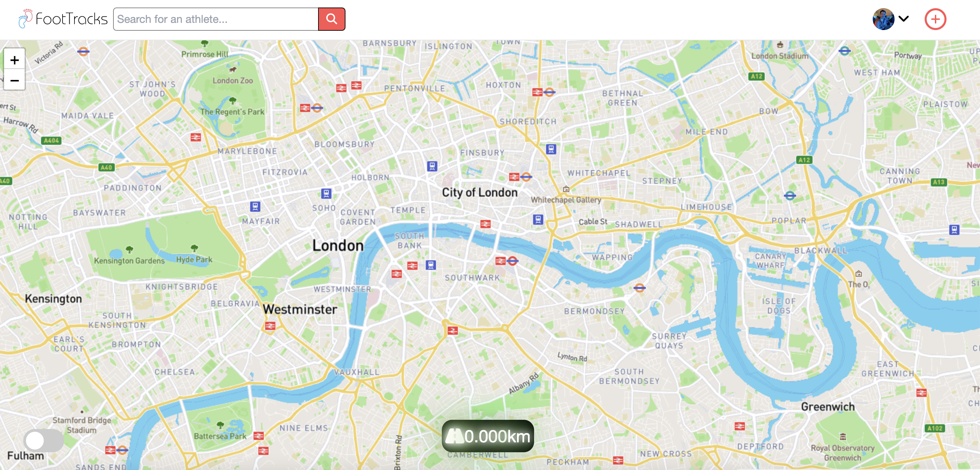
Task: Toggle the switch at the bottom-left of map
Action: click(44, 440)
